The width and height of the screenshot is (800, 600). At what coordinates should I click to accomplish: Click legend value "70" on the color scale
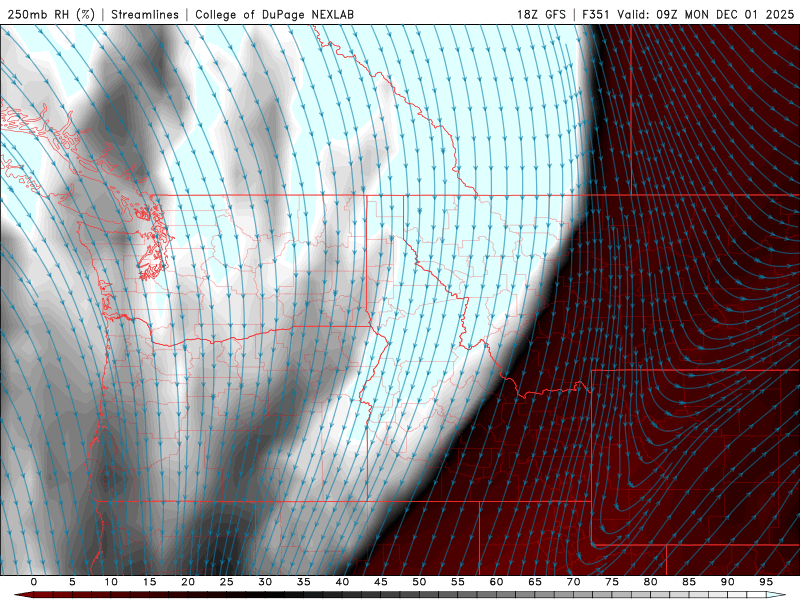pos(573,582)
